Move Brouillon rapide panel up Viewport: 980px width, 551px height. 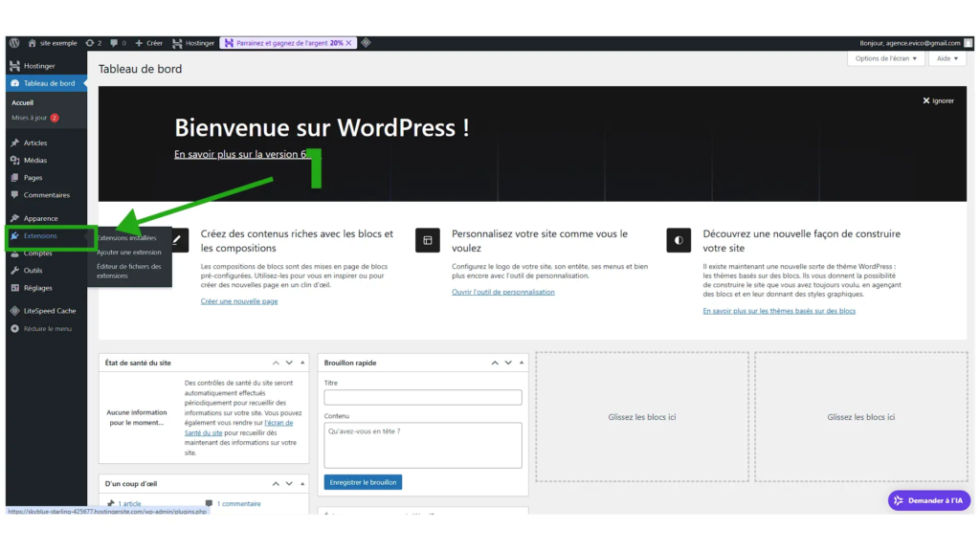tap(495, 363)
